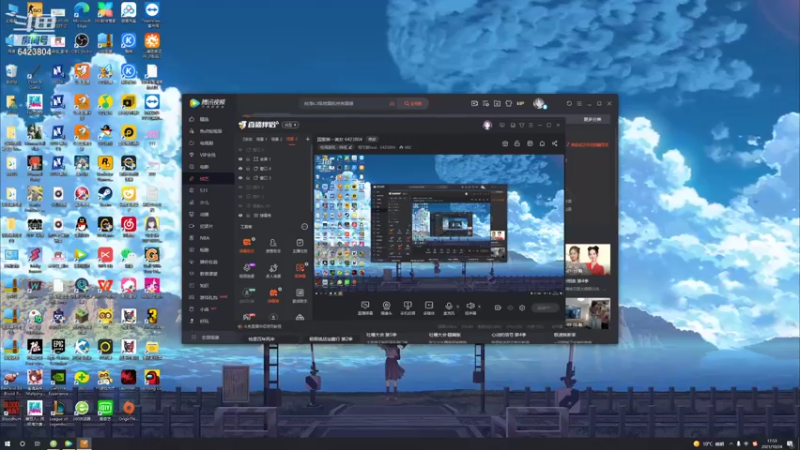Click the Tencent Video search button

413,103
